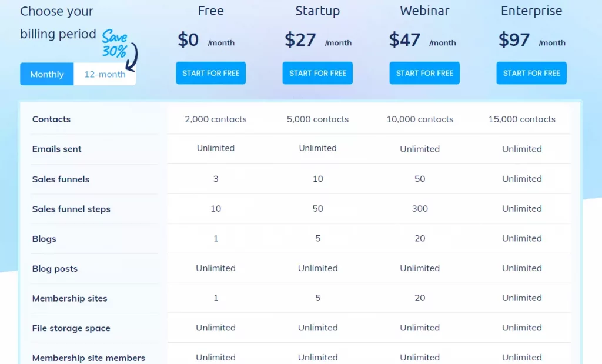
Task: Click the $97 Enterprise monthly price
Action: [x=514, y=39]
